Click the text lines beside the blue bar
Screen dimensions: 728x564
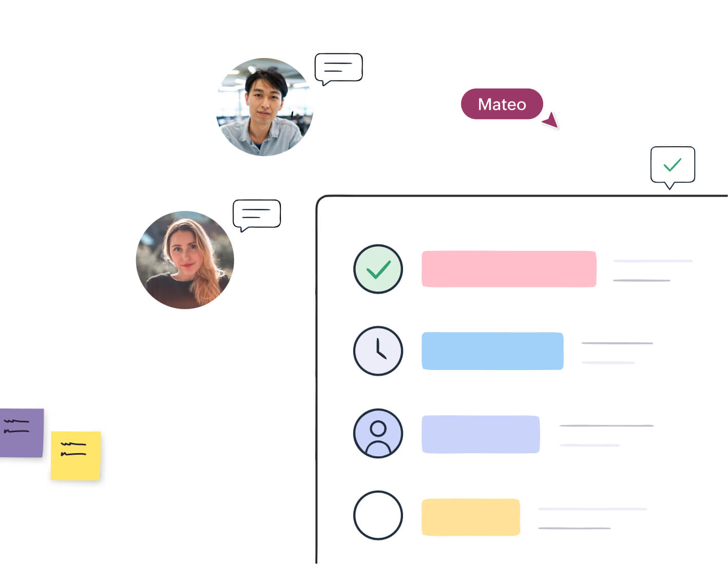(617, 353)
